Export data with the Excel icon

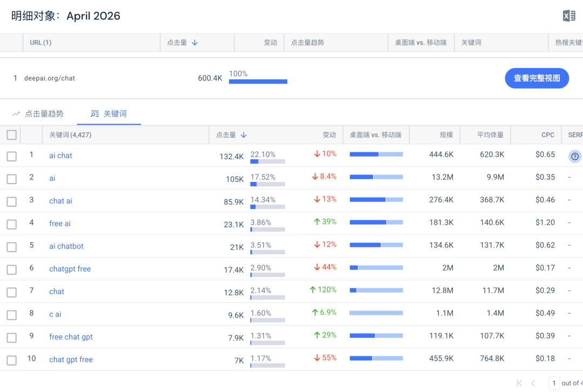pyautogui.click(x=569, y=16)
